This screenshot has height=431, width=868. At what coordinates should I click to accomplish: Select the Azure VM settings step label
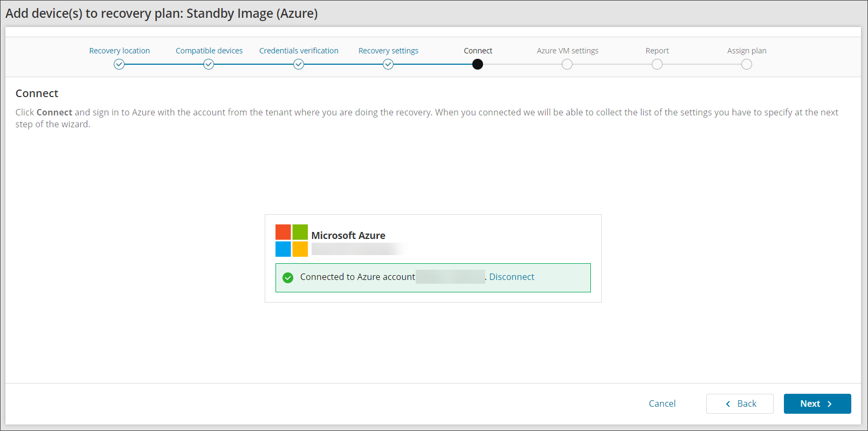coord(567,51)
